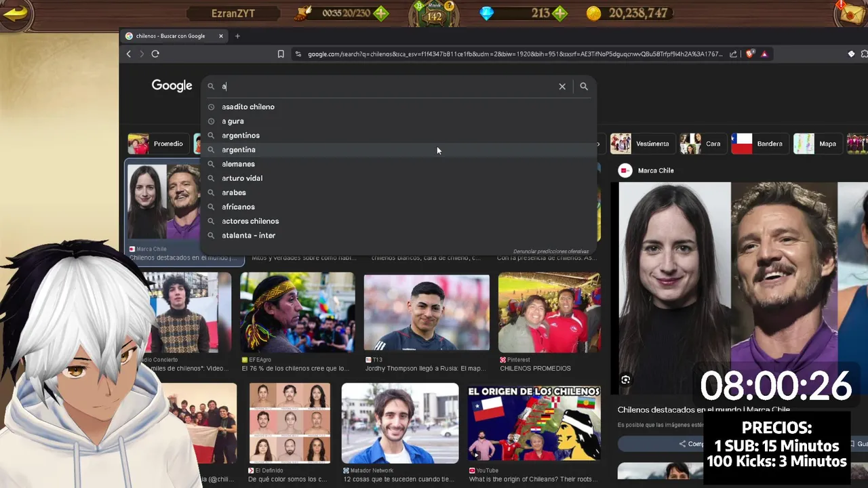868x488 pixels.
Task: Choose suggestion alemanes
Action: pos(399,164)
